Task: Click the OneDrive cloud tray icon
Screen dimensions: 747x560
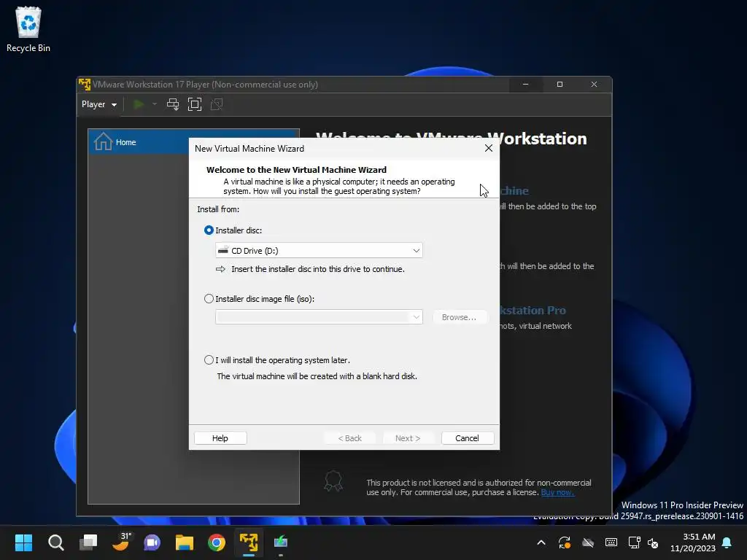Action: point(588,542)
